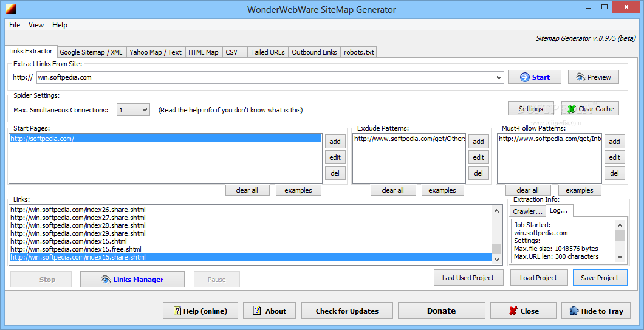Click the question mark icon on About

coord(257,311)
